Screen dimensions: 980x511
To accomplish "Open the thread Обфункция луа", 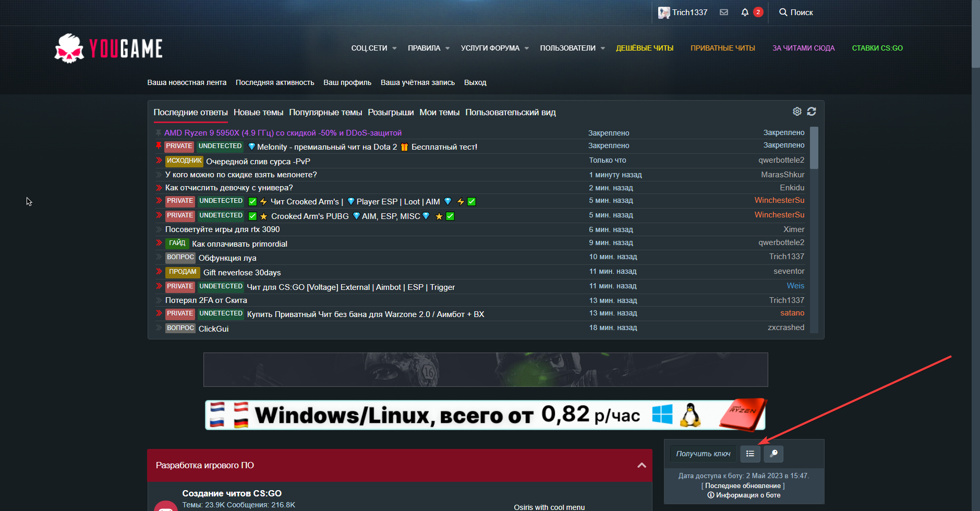I will 227,258.
